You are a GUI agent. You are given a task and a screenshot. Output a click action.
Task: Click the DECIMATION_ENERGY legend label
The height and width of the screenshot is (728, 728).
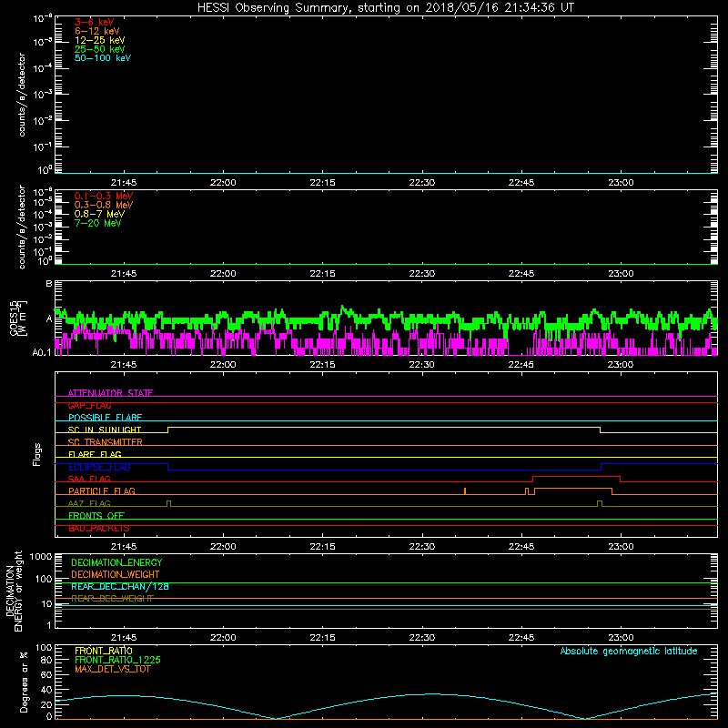pyautogui.click(x=116, y=562)
